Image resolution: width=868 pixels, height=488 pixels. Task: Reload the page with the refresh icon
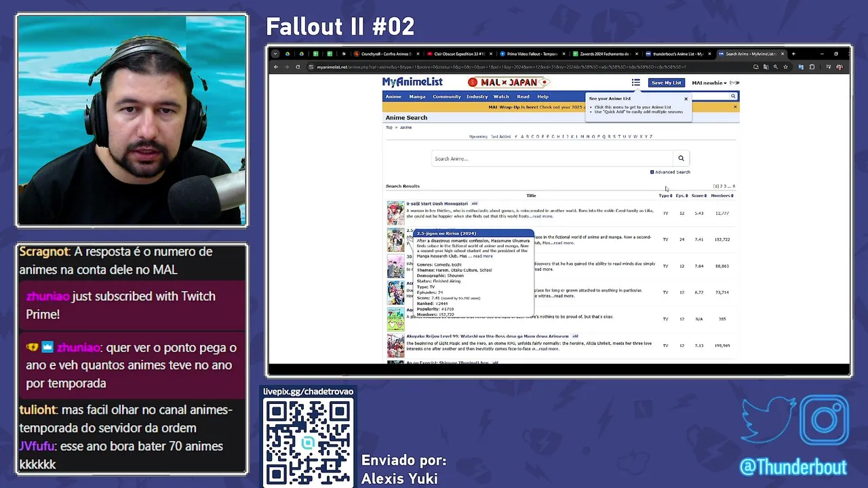(x=298, y=67)
